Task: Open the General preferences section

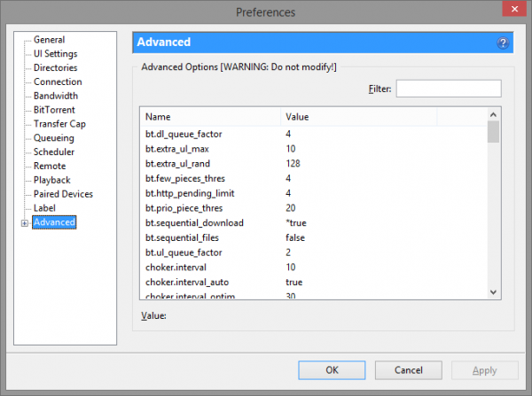Action: [x=49, y=40]
